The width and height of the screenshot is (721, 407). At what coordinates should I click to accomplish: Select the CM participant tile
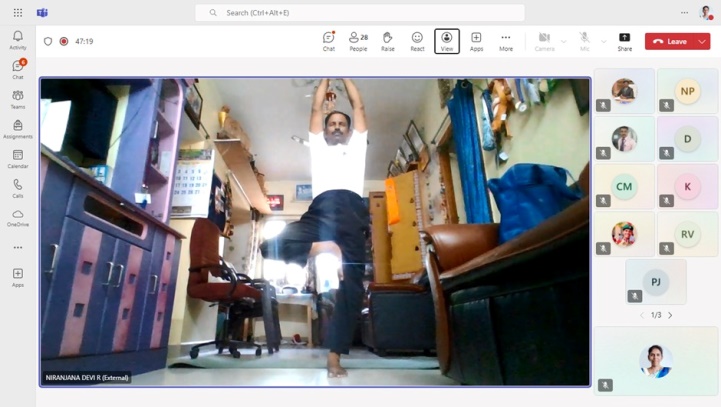[624, 187]
